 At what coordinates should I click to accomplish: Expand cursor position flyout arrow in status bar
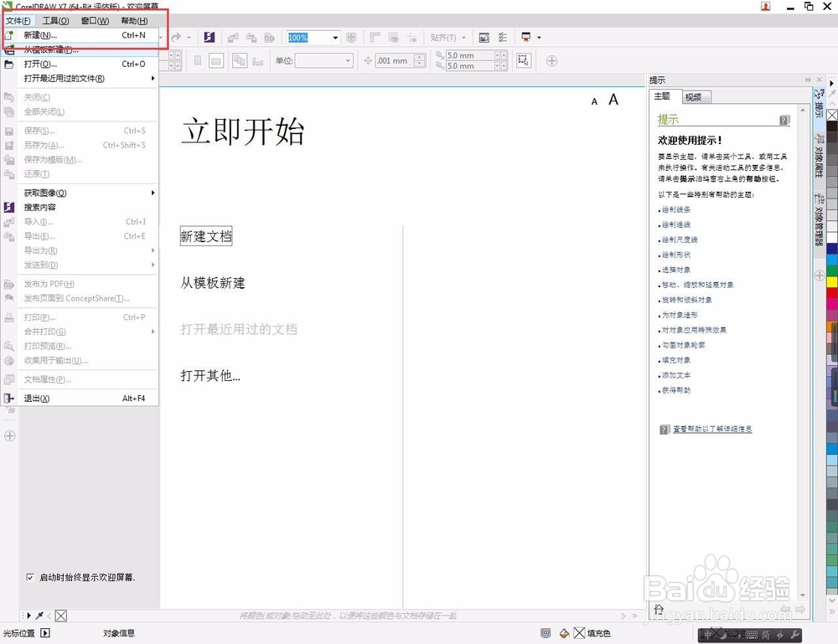(45, 633)
